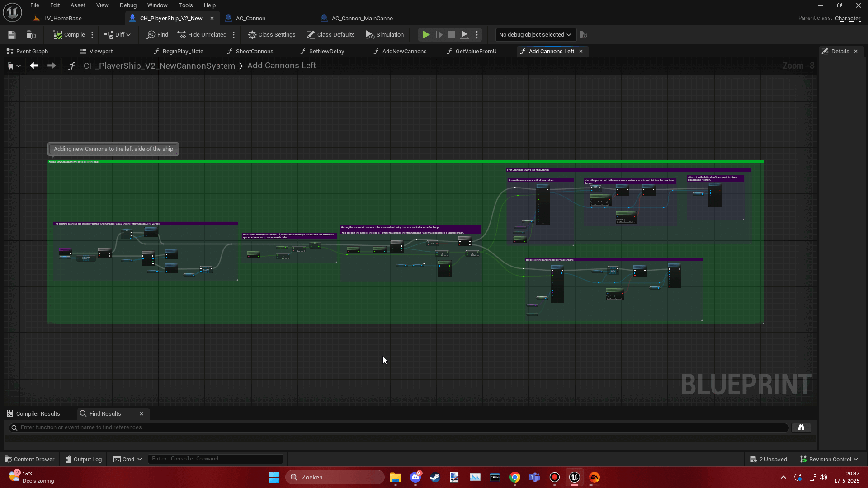Navigate back with the left arrow

[x=34, y=66]
